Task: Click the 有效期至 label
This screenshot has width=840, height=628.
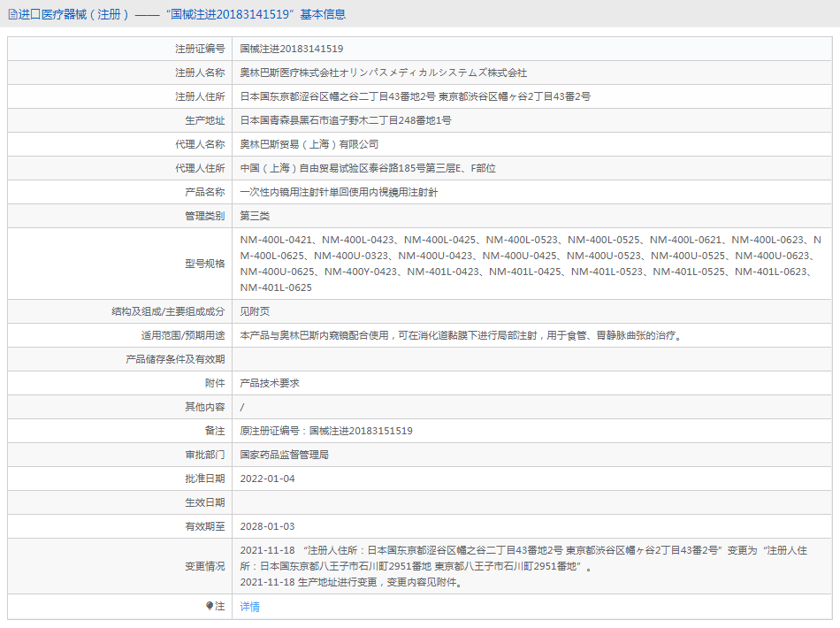Action: [x=204, y=526]
